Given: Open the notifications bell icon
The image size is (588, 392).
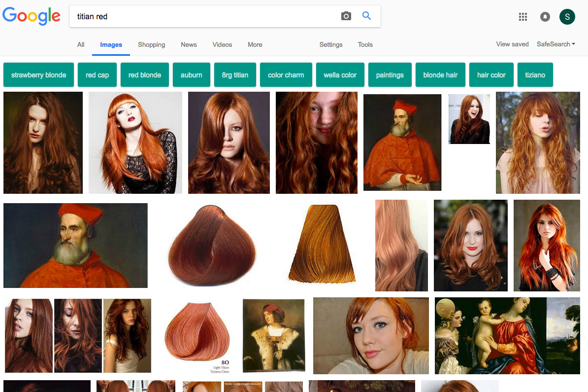Looking at the screenshot, I should (x=545, y=17).
